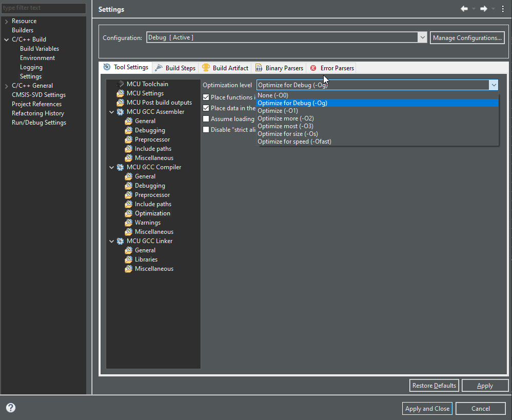The width and height of the screenshot is (512, 420).
Task: Select Optimize (-O1) option
Action: (x=377, y=111)
